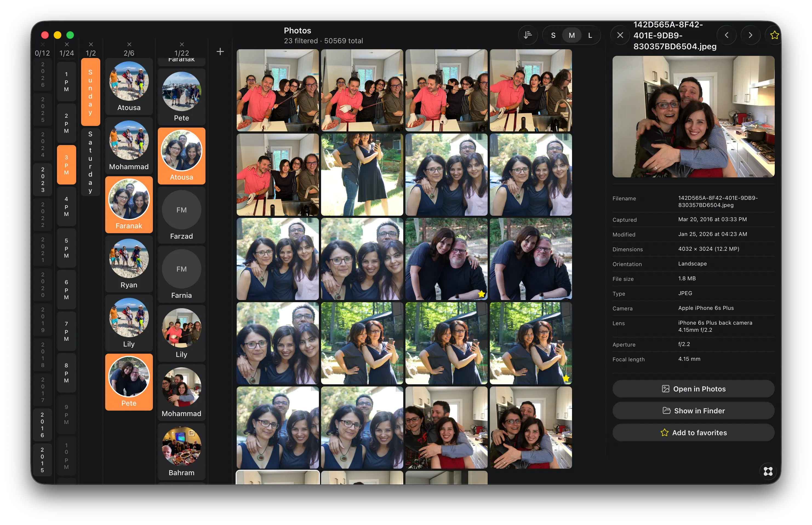Open the sort order button

point(527,35)
